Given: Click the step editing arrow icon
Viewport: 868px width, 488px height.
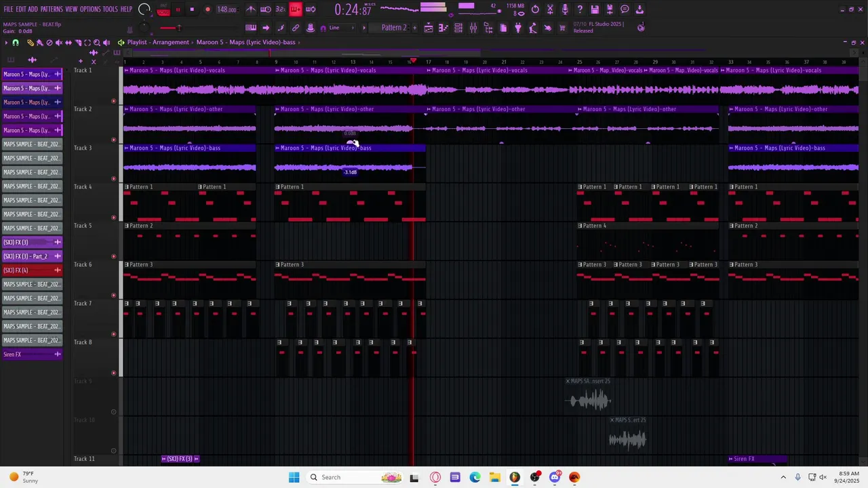Looking at the screenshot, I should tap(266, 28).
